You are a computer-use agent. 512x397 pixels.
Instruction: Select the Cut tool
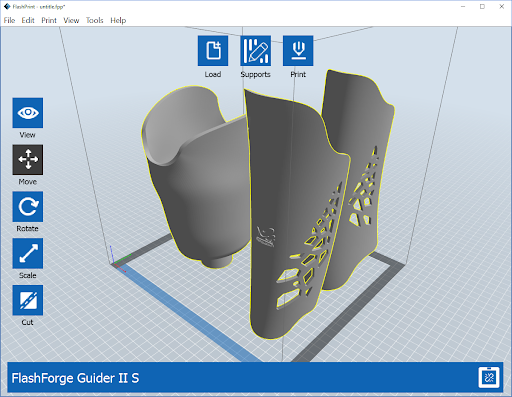(x=28, y=300)
